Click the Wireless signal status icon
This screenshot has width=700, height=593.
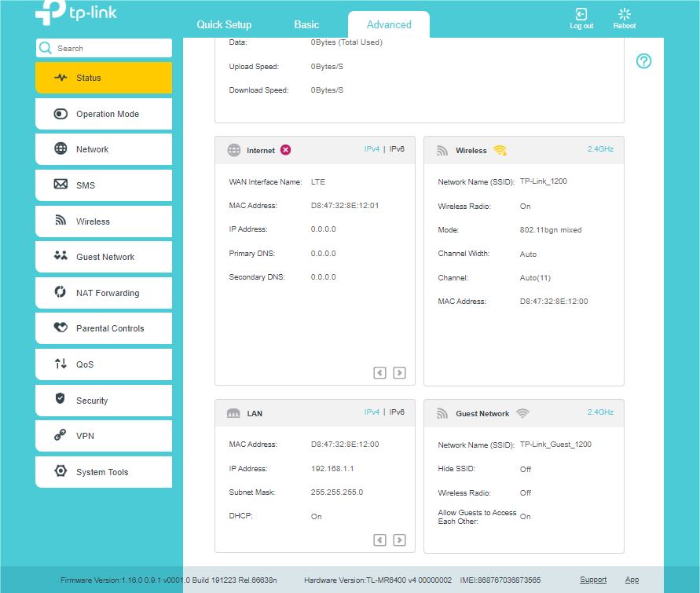coord(500,150)
